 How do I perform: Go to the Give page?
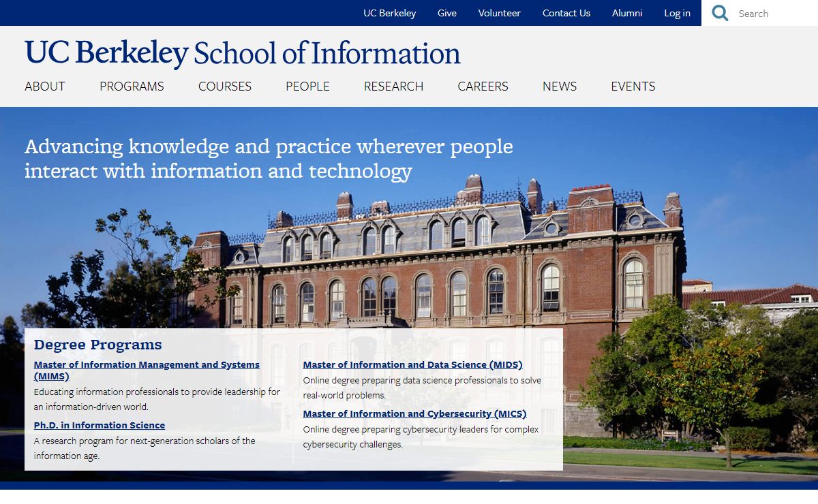tap(447, 13)
